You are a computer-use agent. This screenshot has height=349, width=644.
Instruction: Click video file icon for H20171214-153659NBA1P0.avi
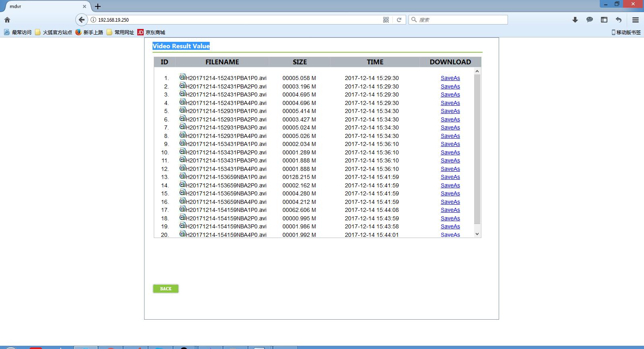click(182, 176)
